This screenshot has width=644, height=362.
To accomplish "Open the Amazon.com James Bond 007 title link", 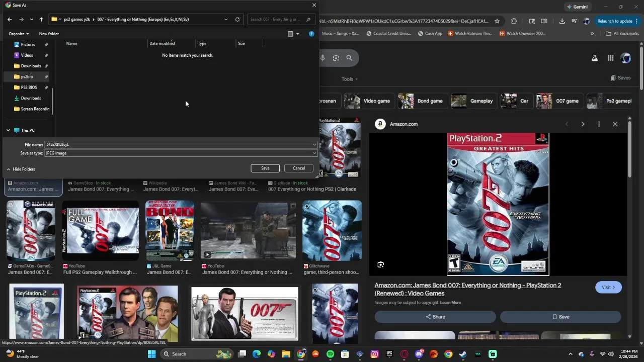I will point(467,289).
